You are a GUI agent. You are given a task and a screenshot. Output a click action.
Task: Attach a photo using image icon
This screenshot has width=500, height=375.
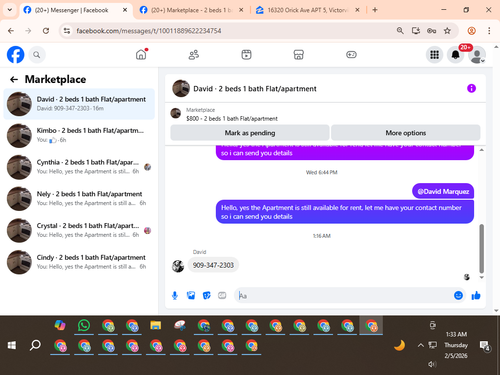pos(191,295)
